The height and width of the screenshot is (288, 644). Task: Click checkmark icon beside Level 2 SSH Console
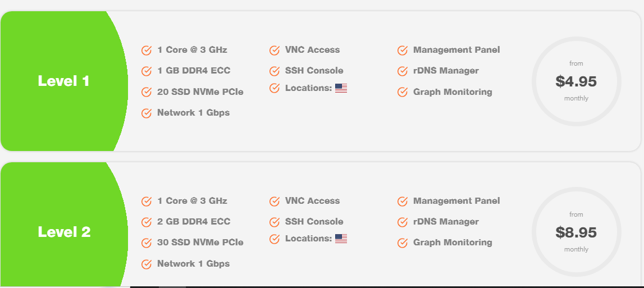(x=275, y=222)
